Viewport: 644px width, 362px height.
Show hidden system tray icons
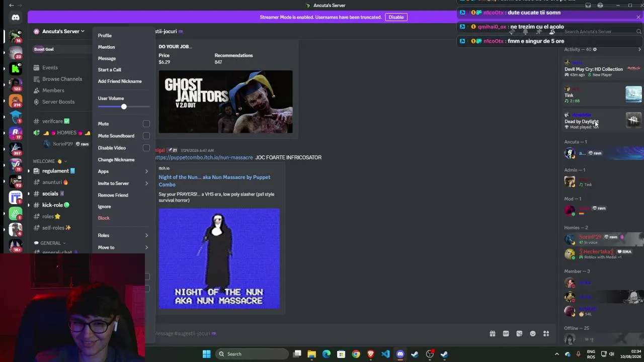[556, 354]
